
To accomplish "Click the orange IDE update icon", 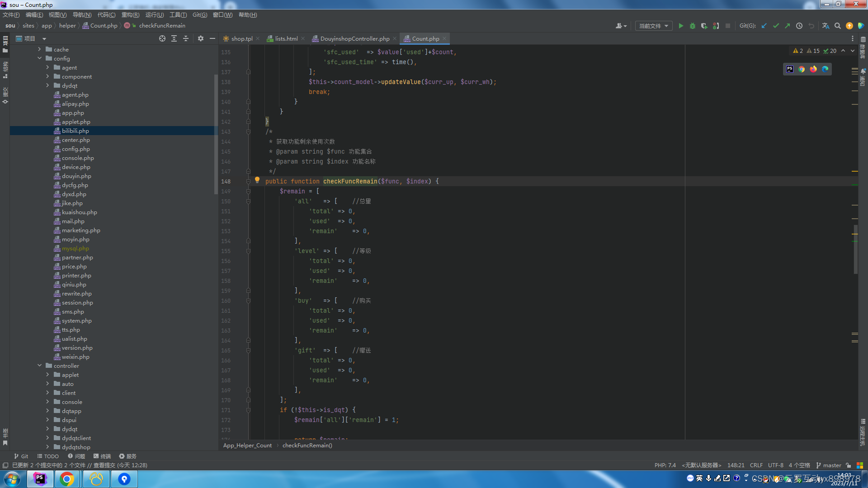I will point(849,26).
